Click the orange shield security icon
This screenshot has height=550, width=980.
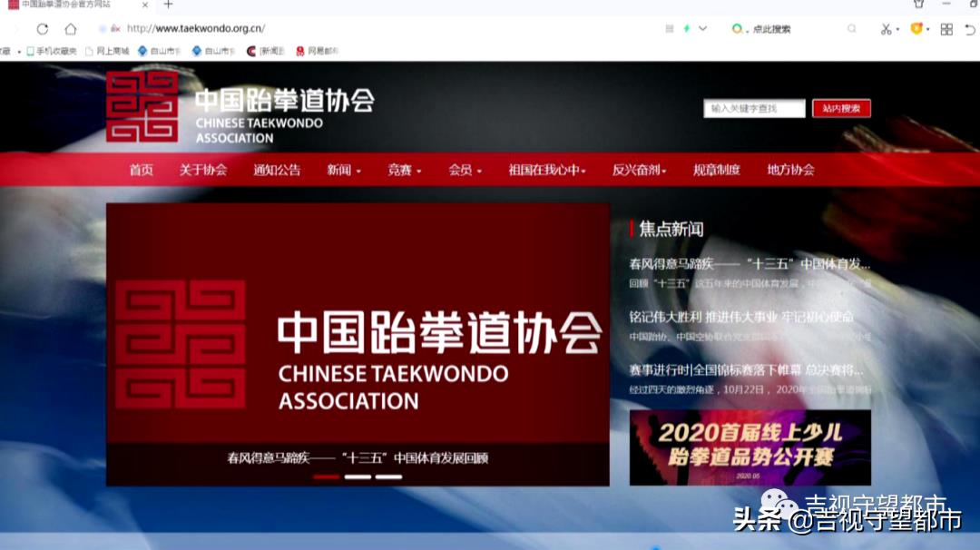pyautogui.click(x=916, y=29)
